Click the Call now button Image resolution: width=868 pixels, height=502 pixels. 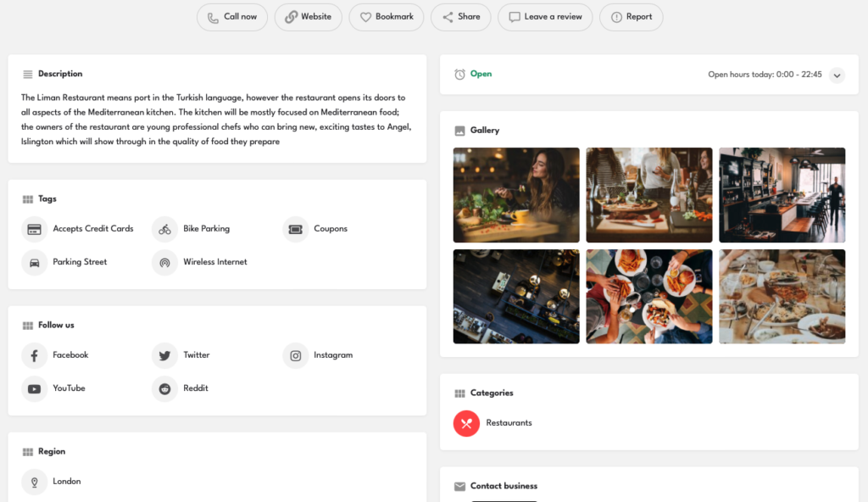[232, 17]
